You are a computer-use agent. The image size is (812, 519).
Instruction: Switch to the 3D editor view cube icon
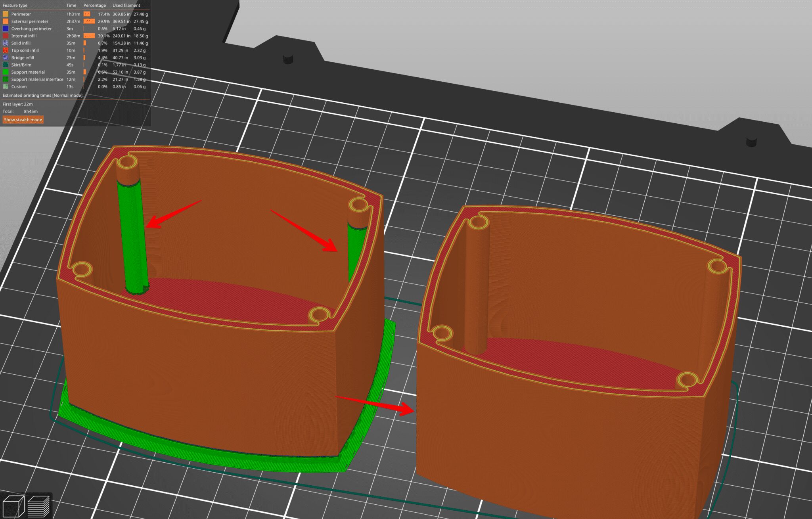tap(13, 506)
